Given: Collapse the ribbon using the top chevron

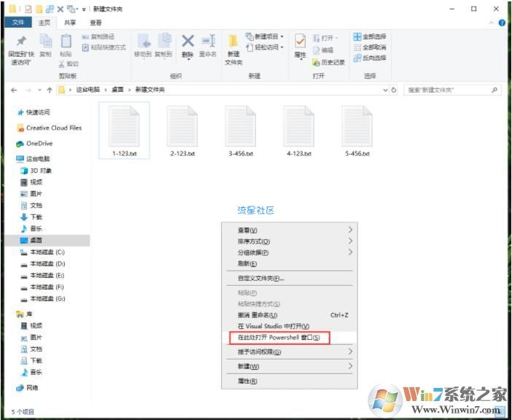Looking at the screenshot, I should point(491,23).
